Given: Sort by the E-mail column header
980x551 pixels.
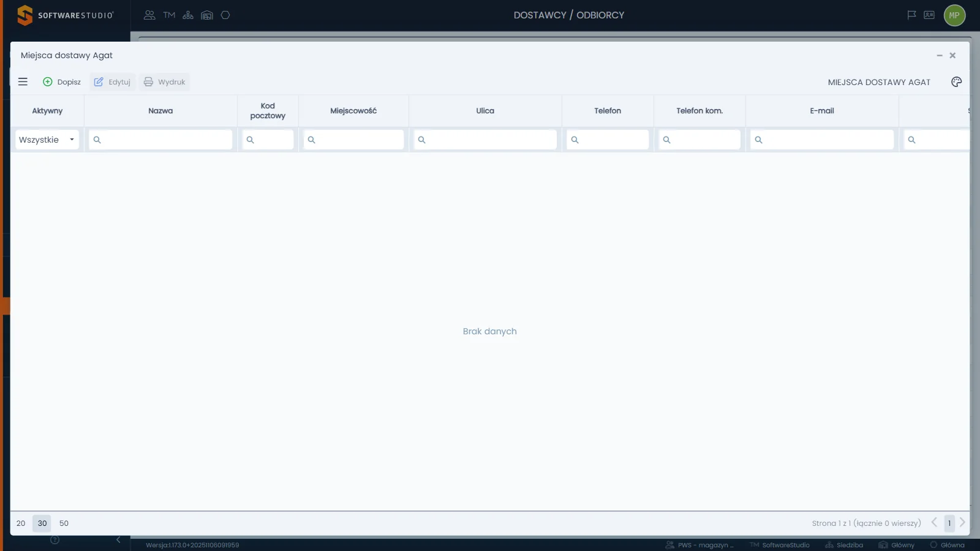Looking at the screenshot, I should (822, 111).
